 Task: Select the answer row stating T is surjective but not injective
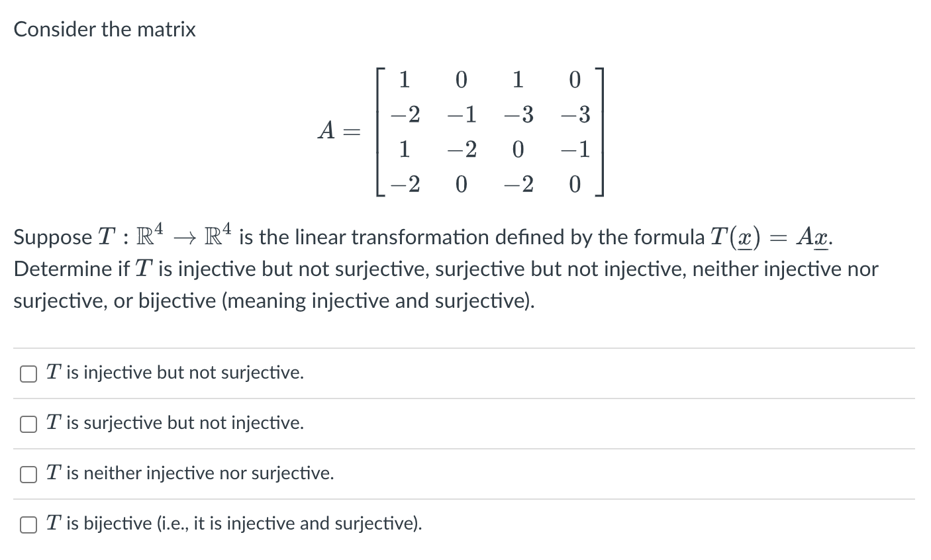174,424
